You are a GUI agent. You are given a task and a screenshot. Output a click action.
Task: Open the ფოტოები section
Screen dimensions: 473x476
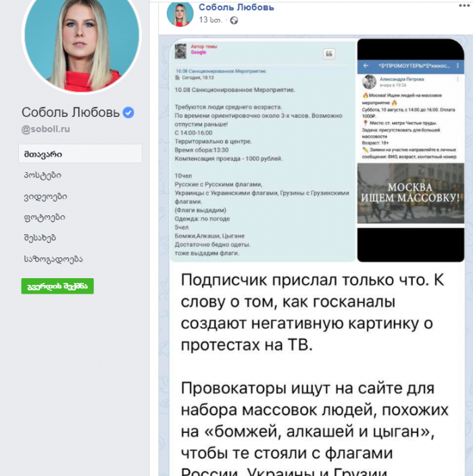[x=45, y=217]
